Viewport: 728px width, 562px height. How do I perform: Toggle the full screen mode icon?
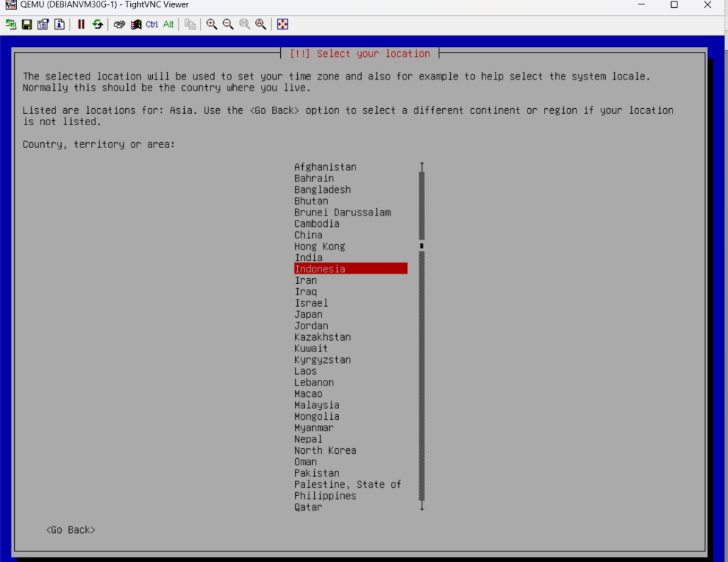pos(282,24)
